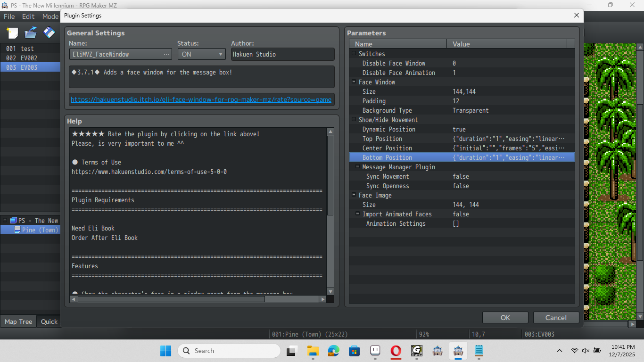Image resolution: width=644 pixels, height=362 pixels.
Task: Select event 002 EV002 in the list
Action: pos(30,58)
